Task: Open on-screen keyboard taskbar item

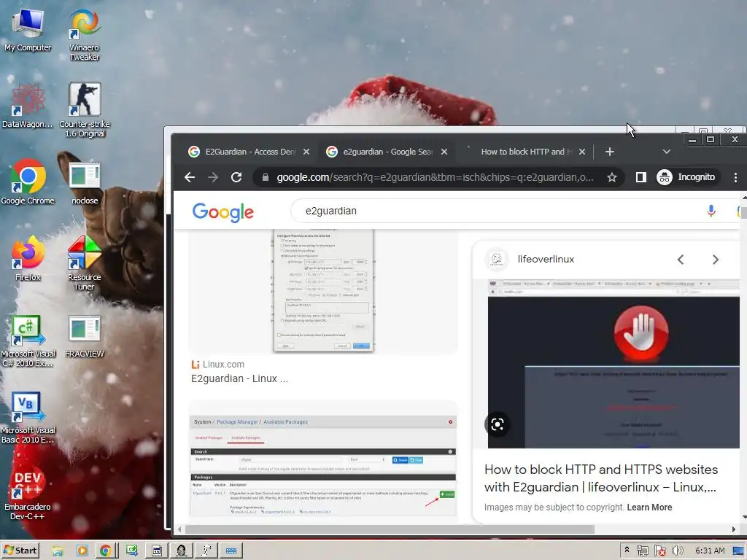Action: (x=231, y=551)
